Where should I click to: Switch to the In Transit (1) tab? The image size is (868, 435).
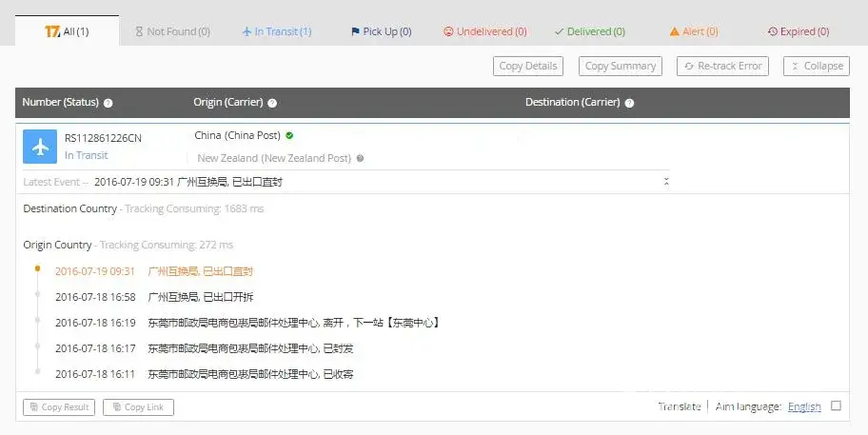[277, 31]
